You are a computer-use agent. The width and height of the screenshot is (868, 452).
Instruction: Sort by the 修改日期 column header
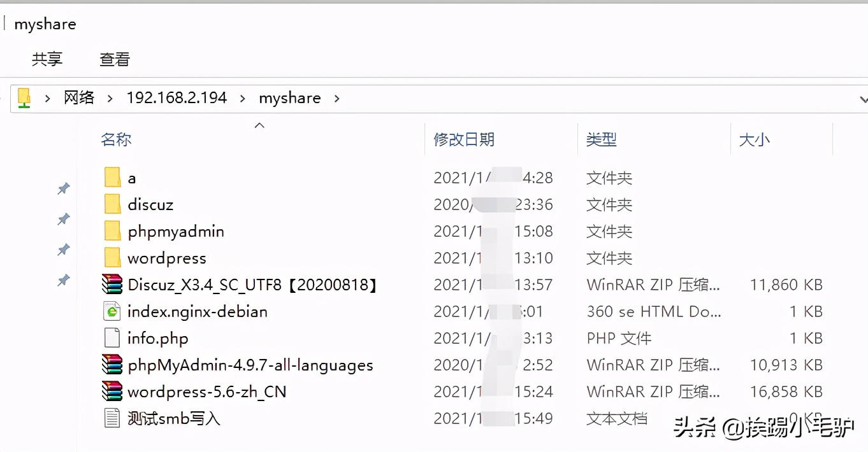(x=464, y=139)
